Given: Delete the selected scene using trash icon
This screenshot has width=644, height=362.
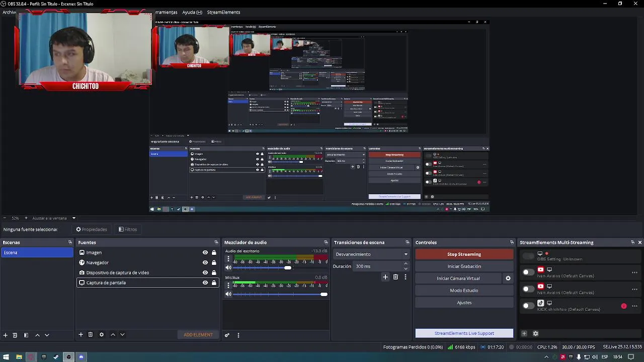Looking at the screenshot, I should click(x=15, y=335).
